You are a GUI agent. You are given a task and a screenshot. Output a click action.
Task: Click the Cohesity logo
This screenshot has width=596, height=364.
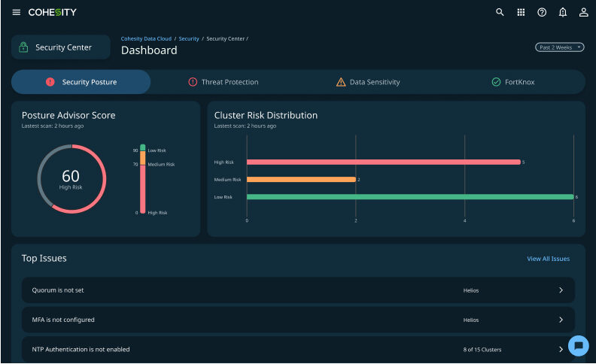53,12
